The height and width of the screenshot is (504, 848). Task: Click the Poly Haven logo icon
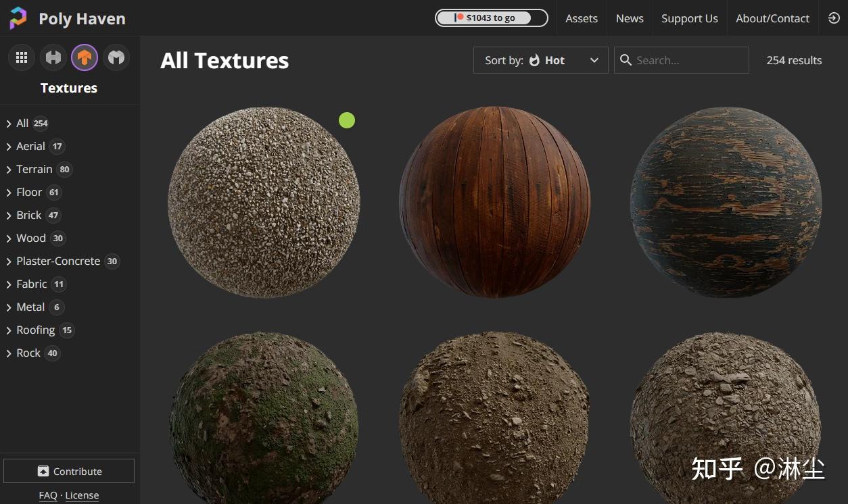18,18
